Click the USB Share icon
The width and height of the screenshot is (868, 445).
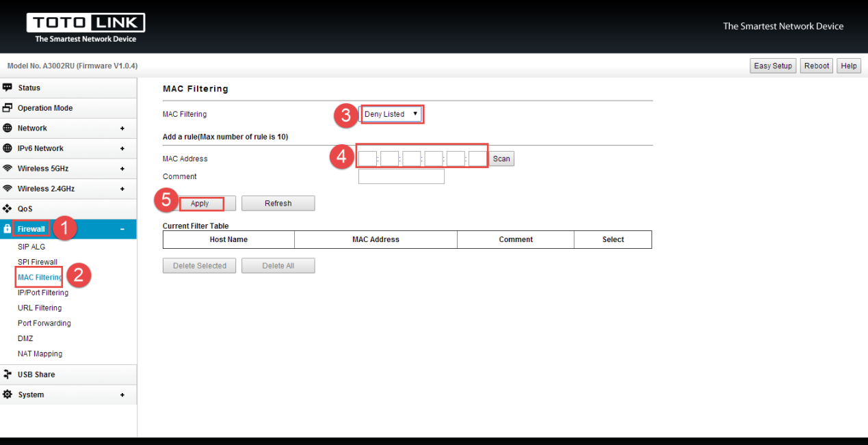coord(8,374)
